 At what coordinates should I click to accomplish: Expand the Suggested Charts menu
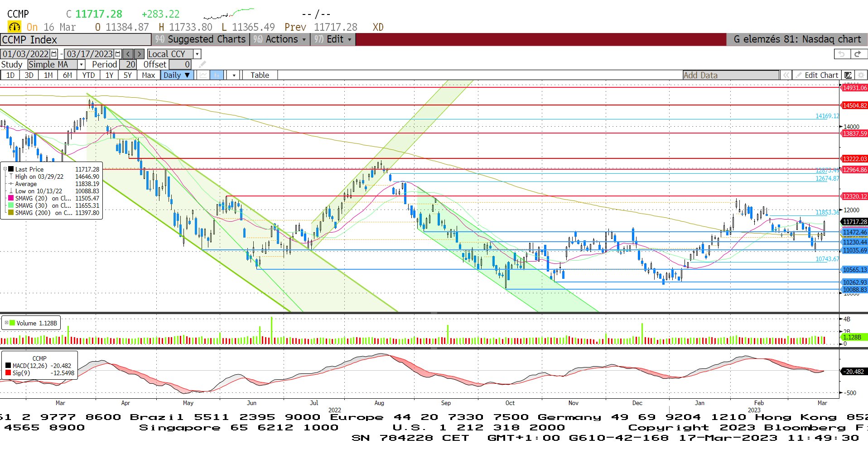pos(200,39)
